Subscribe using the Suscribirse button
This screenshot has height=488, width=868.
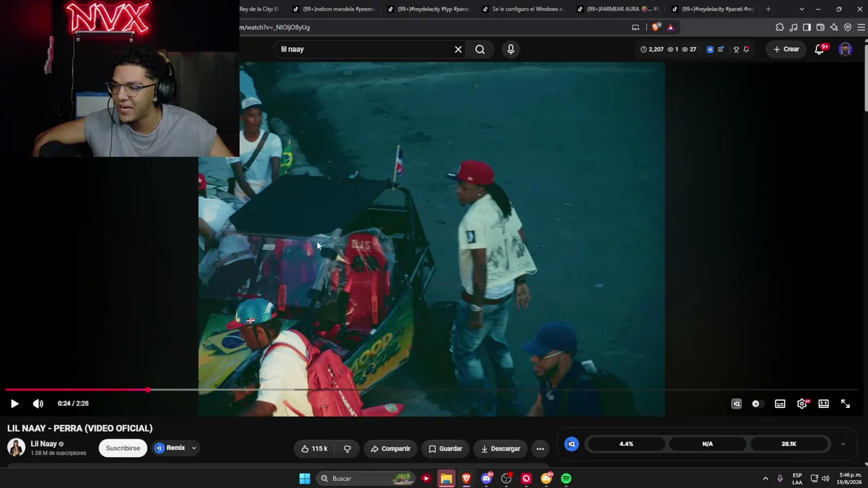(x=123, y=448)
